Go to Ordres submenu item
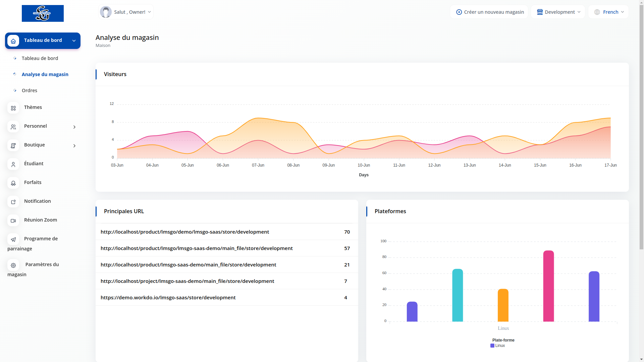Image resolution: width=644 pixels, height=362 pixels. tap(30, 90)
